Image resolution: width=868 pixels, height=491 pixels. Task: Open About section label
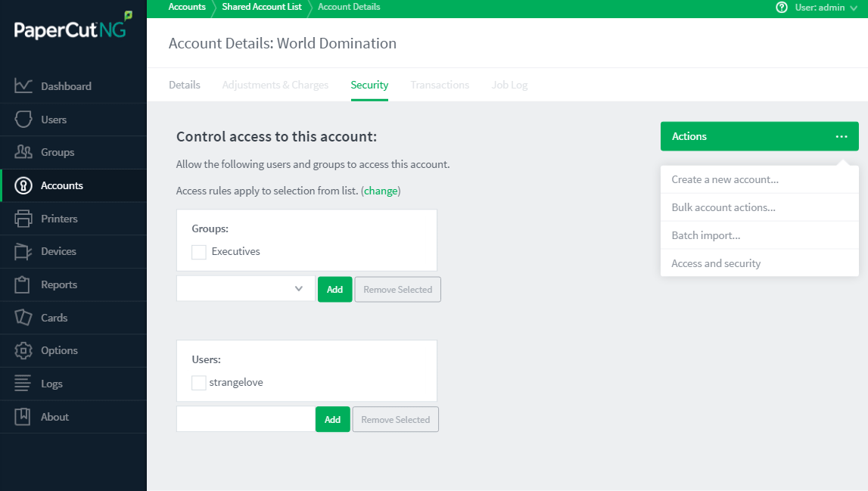54,417
